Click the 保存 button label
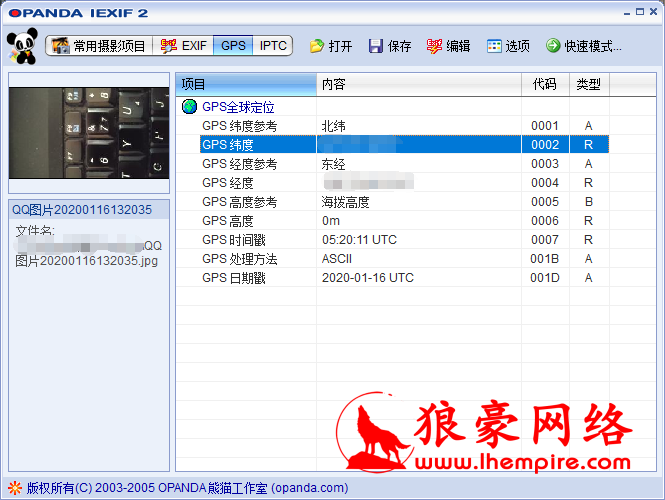 click(x=400, y=46)
